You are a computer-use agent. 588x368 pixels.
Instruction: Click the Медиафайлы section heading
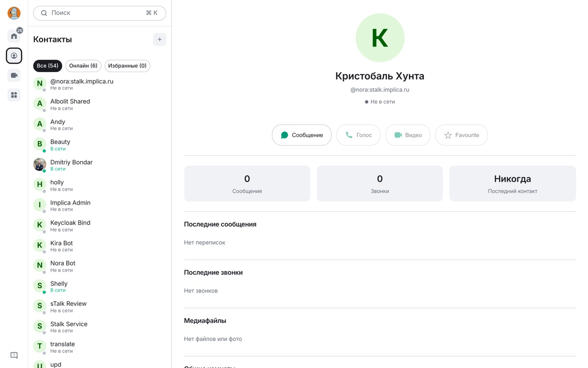[205, 320]
